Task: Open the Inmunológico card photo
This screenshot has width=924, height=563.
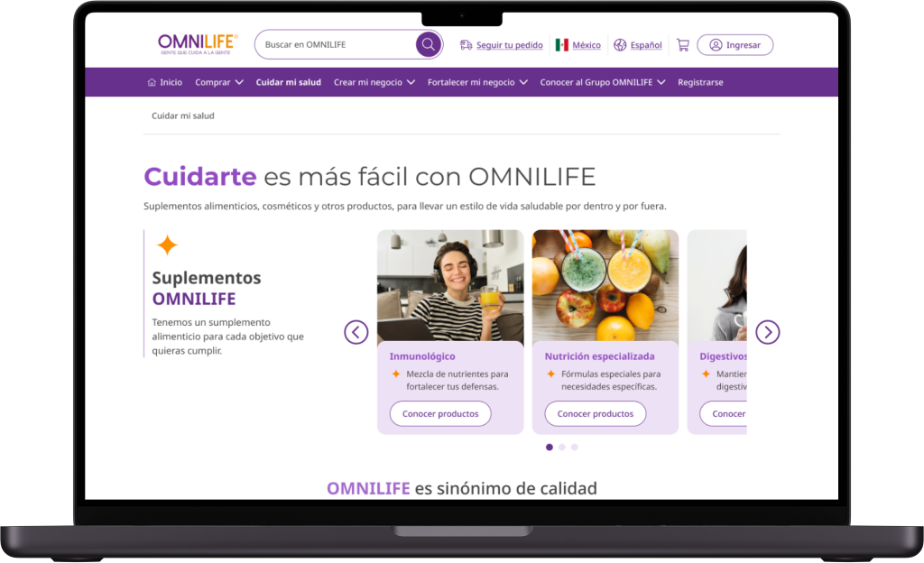Action: [450, 285]
